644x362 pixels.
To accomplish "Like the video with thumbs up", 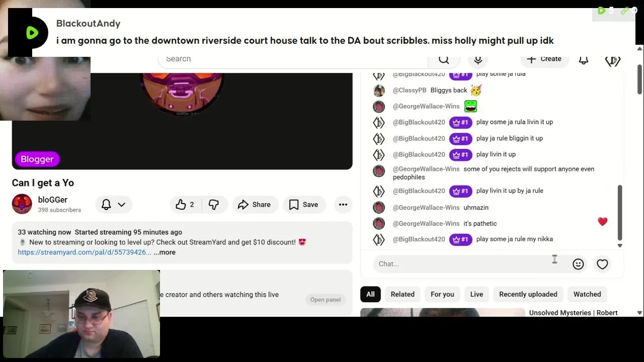I will [185, 205].
